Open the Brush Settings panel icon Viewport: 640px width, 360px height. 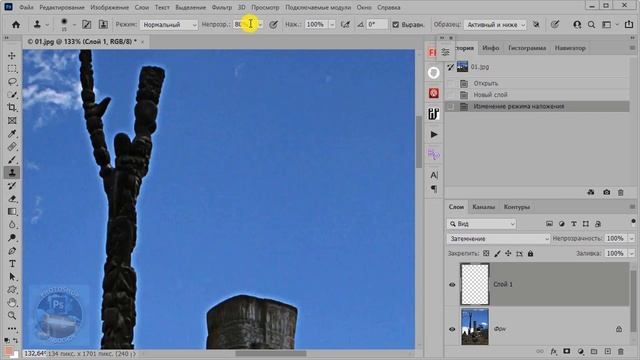(87, 24)
